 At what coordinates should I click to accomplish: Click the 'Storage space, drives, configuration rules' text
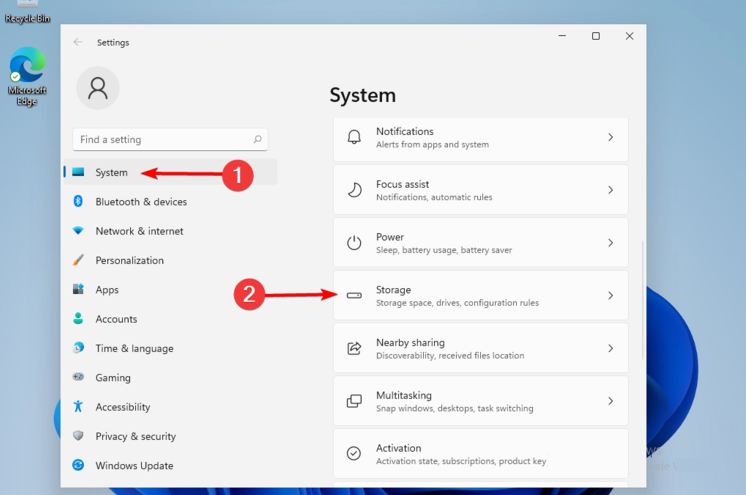(x=457, y=303)
